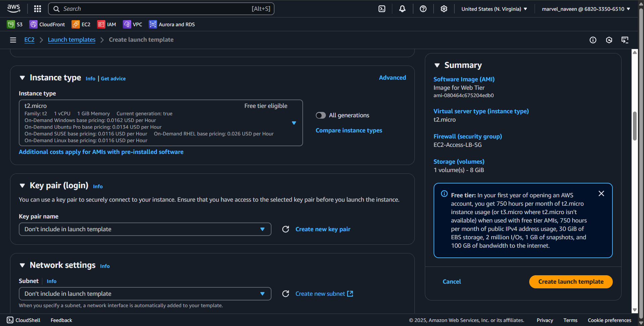Collapse the Key pair (login) section
Viewport: 644px width, 326px height.
22,186
